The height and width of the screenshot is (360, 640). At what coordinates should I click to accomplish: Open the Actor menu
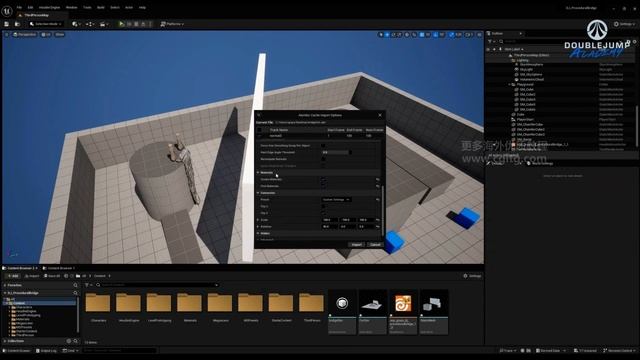pyautogui.click(x=129, y=7)
